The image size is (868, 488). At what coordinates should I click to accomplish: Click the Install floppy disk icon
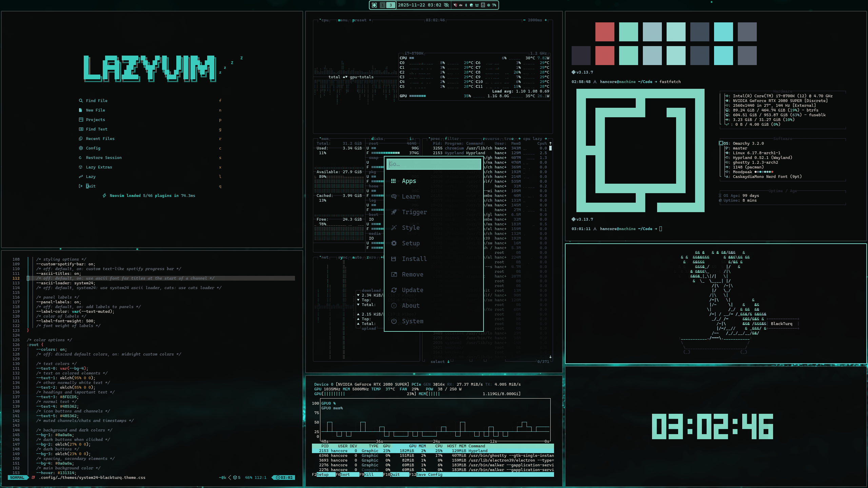coord(394,259)
